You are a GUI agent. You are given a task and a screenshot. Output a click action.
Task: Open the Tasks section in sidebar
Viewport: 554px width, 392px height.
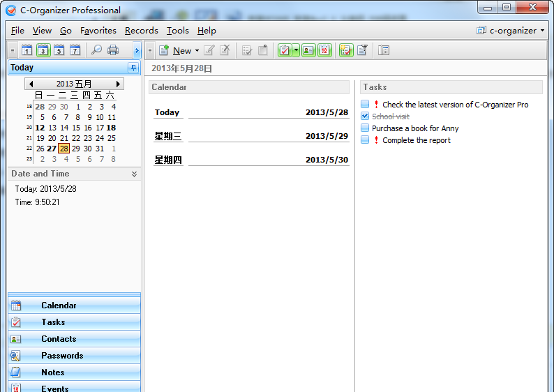74,322
